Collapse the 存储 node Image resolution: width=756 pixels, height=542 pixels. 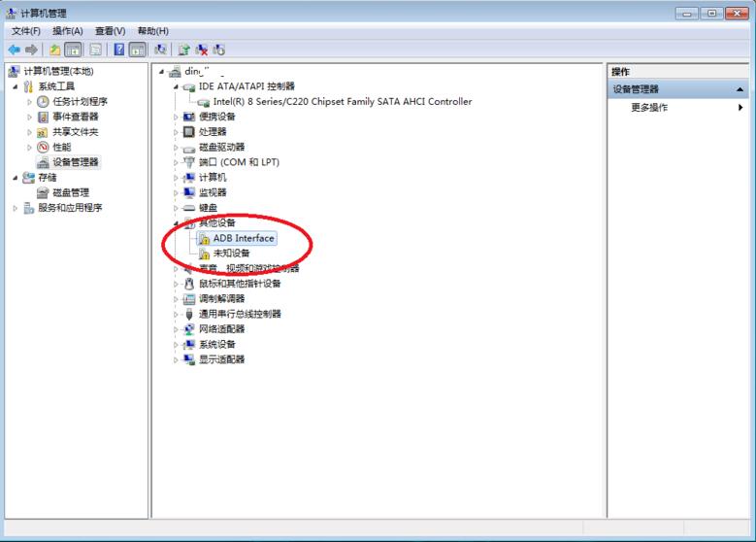coord(16,178)
